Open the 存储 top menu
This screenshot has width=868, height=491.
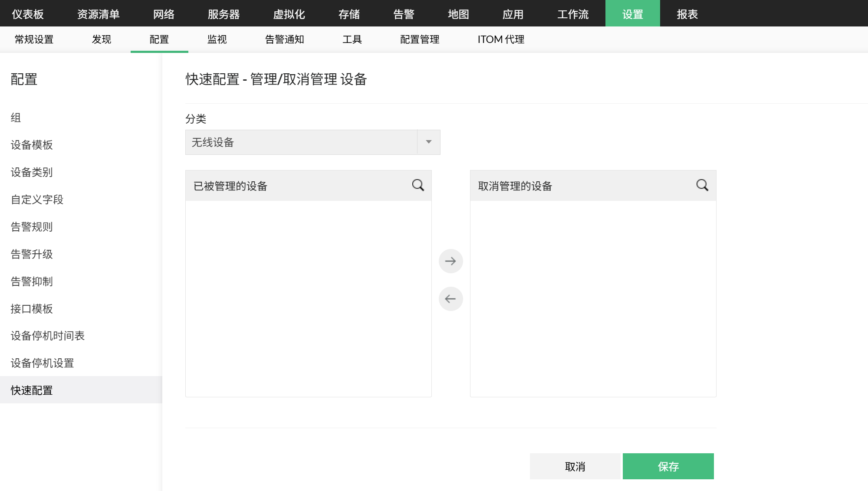(349, 14)
